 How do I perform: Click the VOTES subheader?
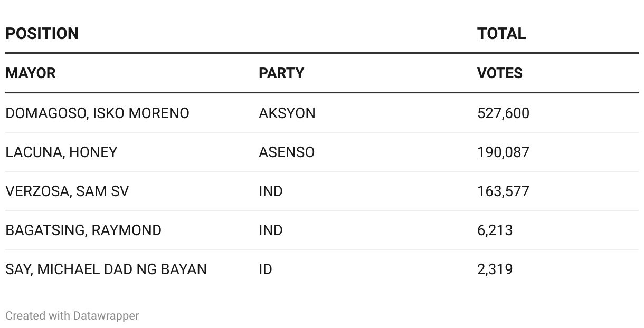500,73
